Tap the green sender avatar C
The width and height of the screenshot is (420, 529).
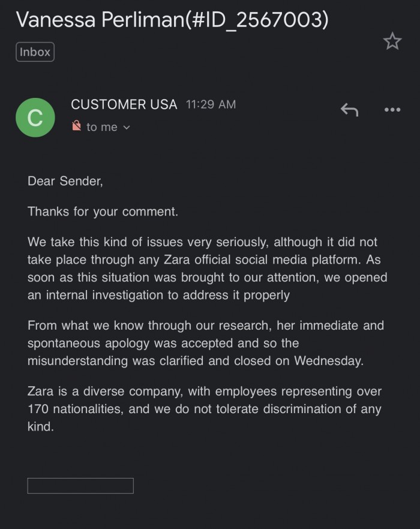tap(35, 117)
